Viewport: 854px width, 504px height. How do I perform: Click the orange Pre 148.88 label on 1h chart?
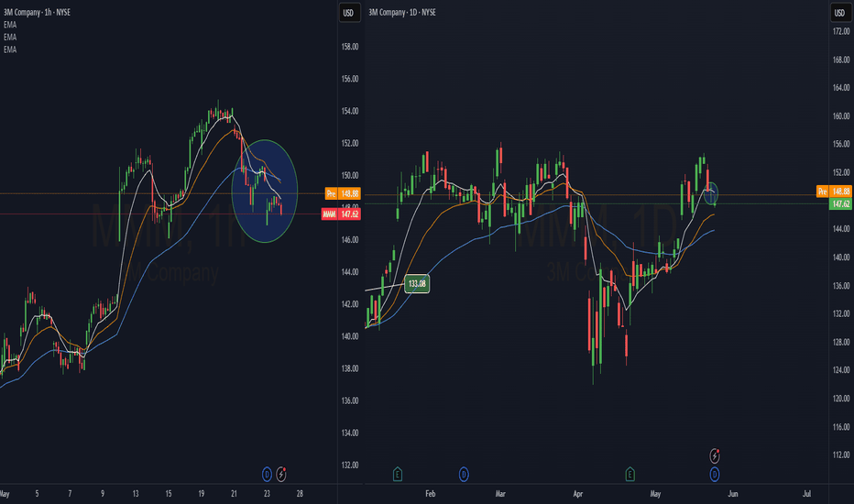343,193
